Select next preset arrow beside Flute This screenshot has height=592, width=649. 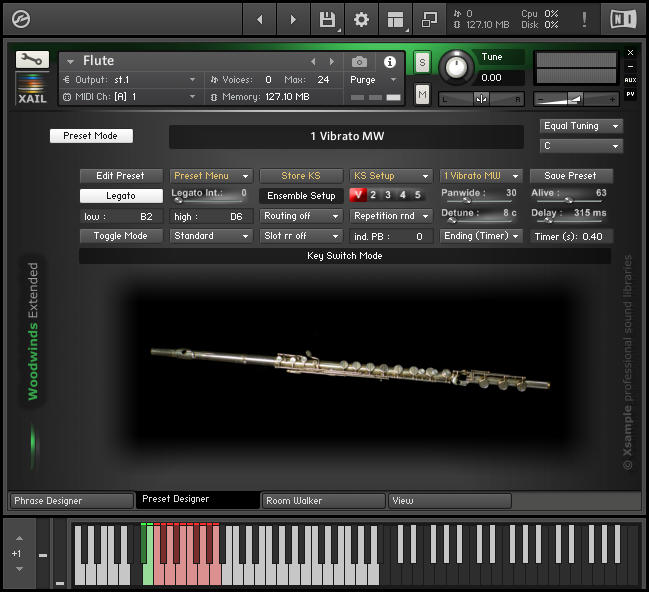point(332,62)
